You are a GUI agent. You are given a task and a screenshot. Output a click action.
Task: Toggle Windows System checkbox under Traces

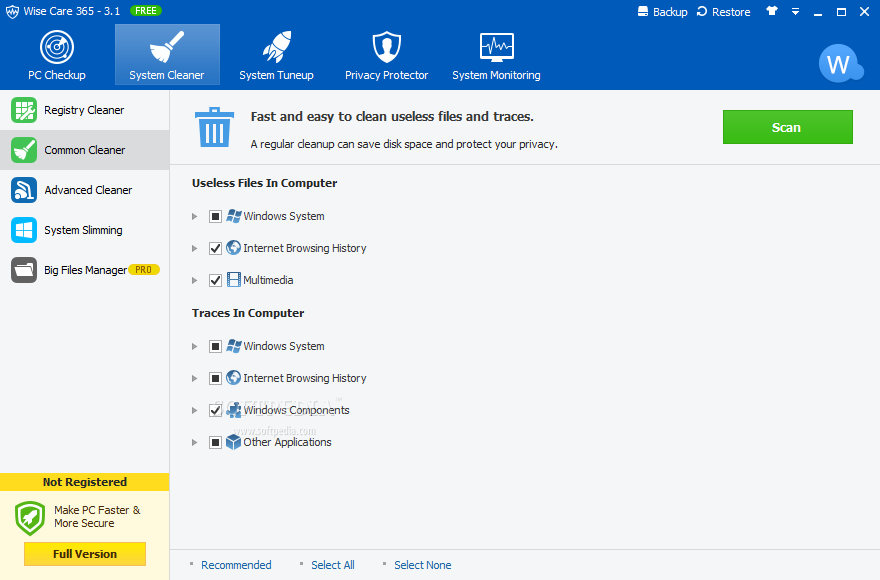216,346
